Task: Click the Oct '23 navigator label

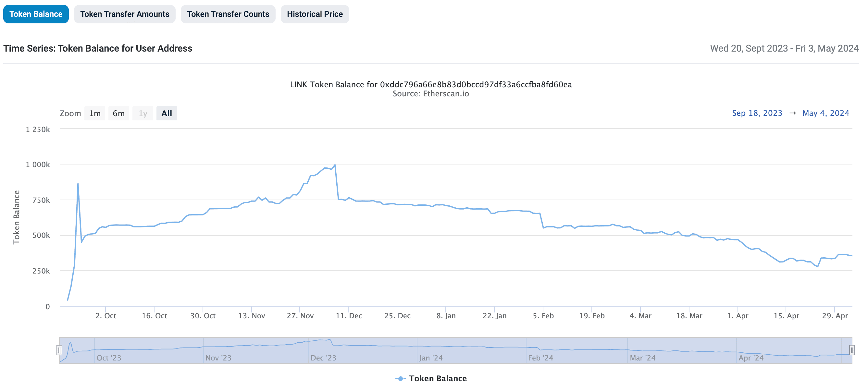Action: coord(108,358)
